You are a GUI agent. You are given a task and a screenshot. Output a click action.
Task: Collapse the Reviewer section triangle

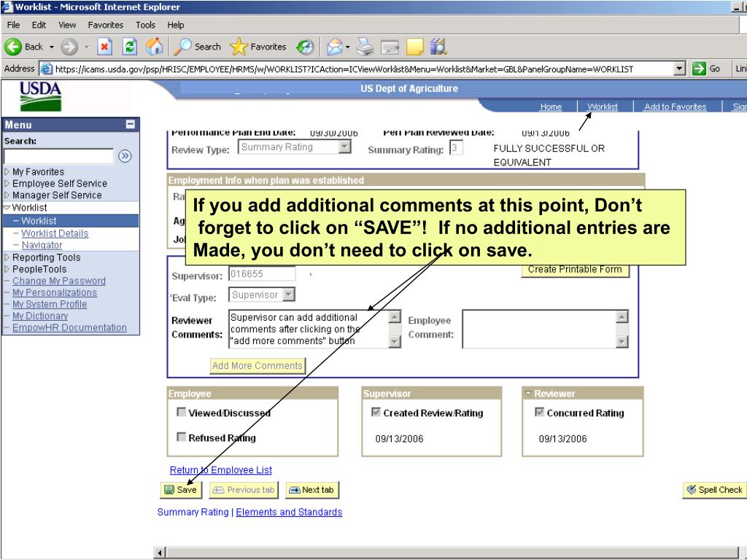coord(528,393)
